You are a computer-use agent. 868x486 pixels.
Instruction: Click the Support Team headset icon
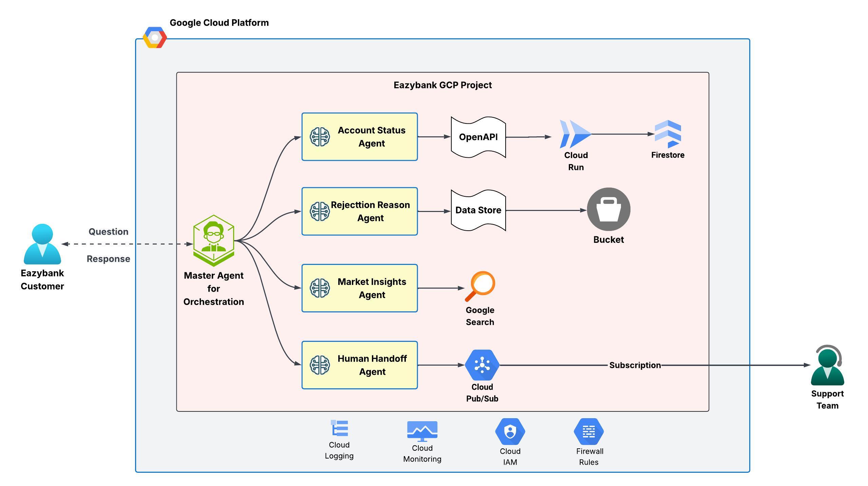tap(827, 365)
